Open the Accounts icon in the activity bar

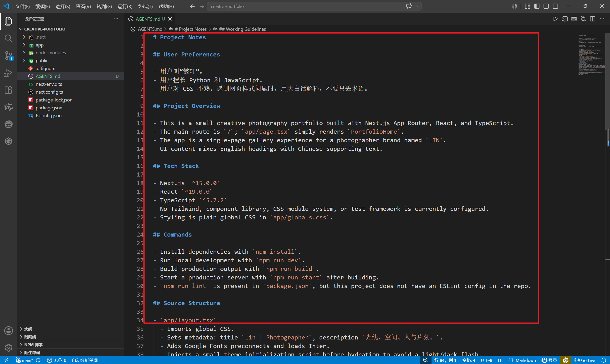coord(8,331)
